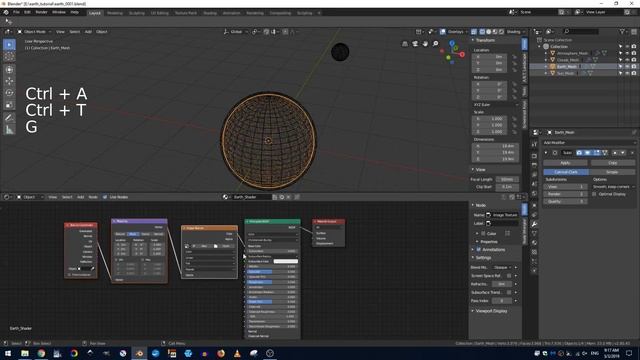Toggle Color checkbox in Node panel

(483, 233)
